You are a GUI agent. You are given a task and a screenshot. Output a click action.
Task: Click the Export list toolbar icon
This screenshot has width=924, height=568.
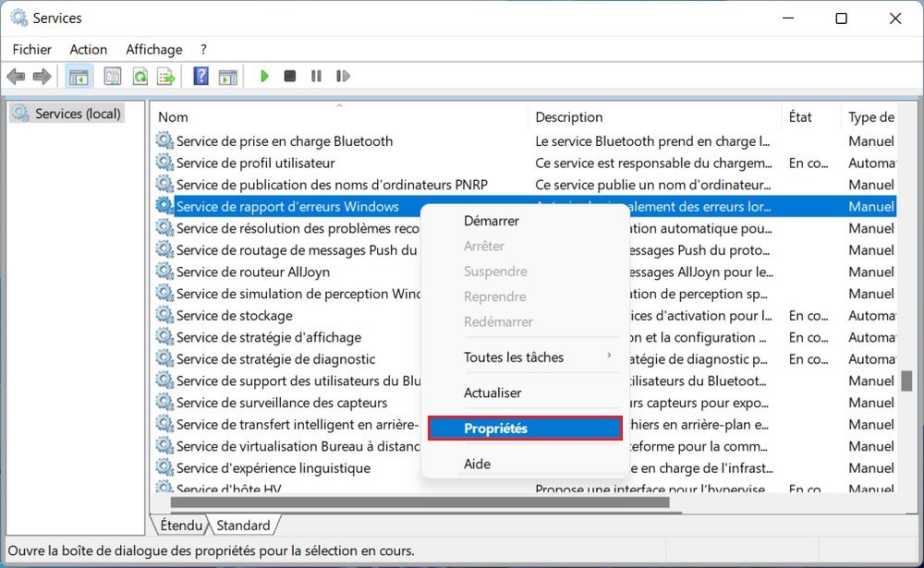pyautogui.click(x=166, y=76)
